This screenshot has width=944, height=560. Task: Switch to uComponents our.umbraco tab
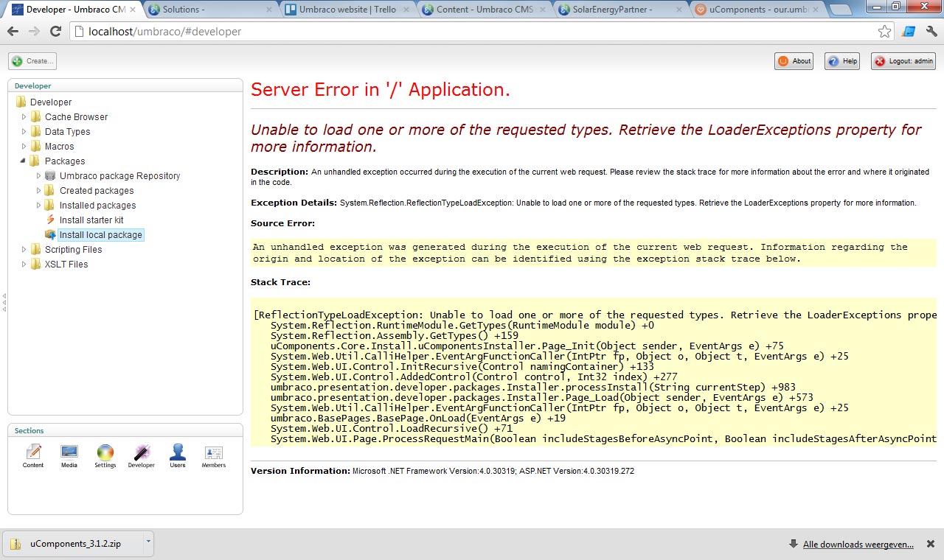pos(757,10)
